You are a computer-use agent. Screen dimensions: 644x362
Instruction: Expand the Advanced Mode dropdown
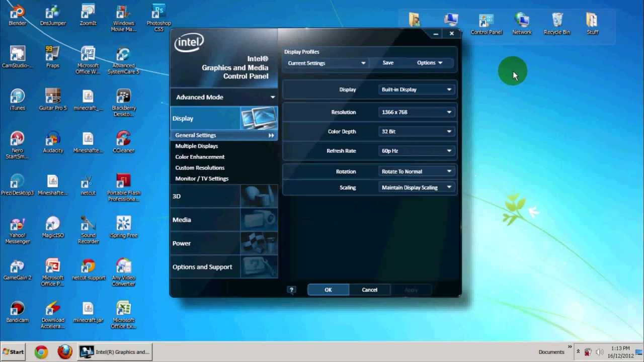coord(224,97)
